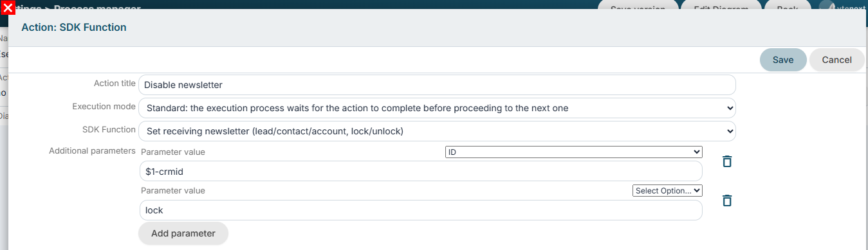Viewport: 868px width, 250px height.
Task: Delete the $1-crmid parameter with its trash icon
Action: pyautogui.click(x=727, y=161)
